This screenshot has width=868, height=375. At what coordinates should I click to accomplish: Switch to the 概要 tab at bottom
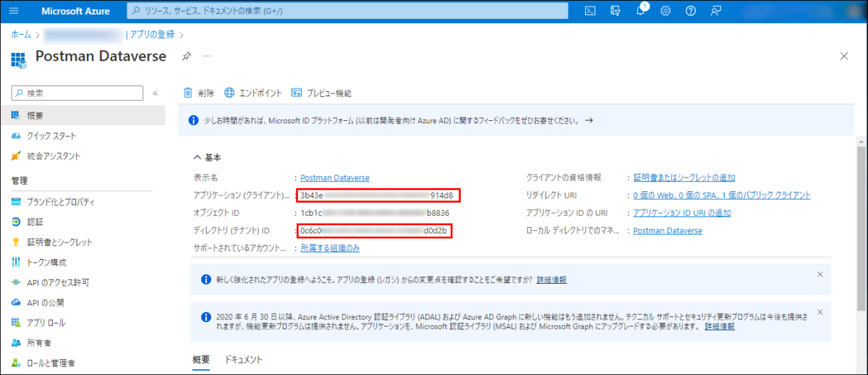coord(201,360)
